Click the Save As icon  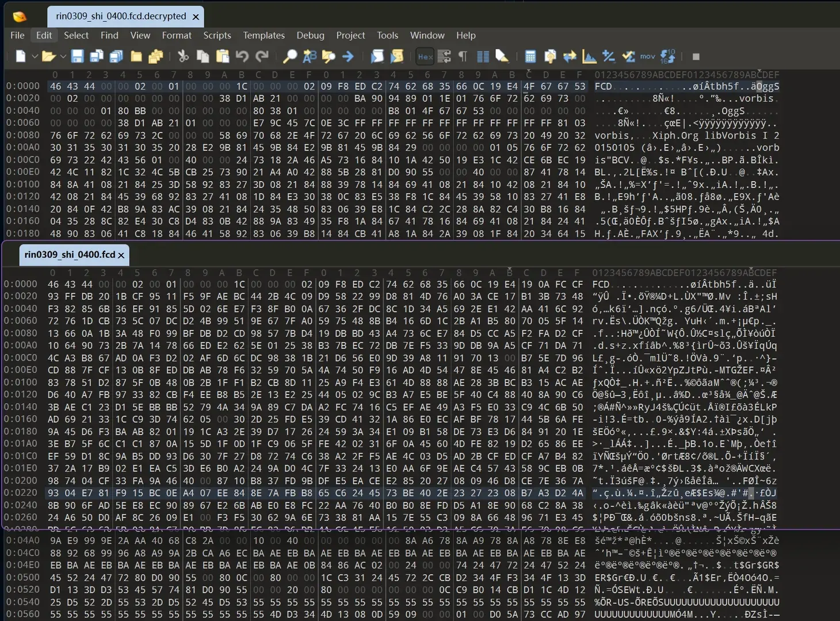(x=97, y=56)
